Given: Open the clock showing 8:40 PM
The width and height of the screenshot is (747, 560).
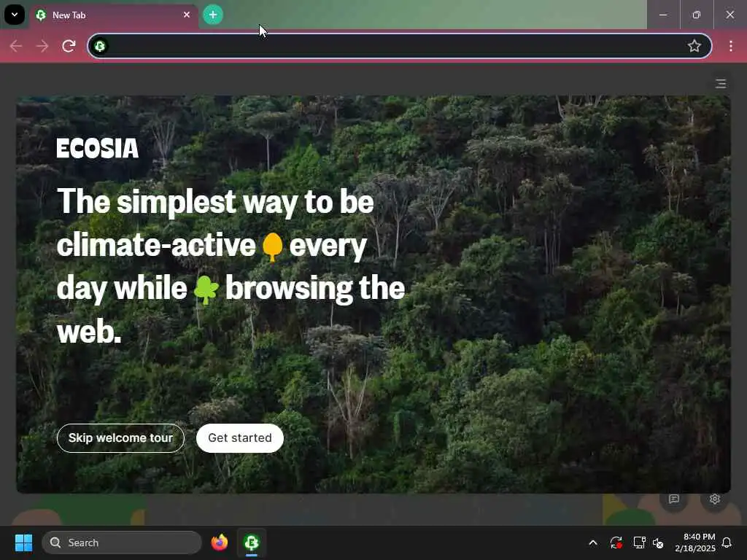Looking at the screenshot, I should tap(695, 542).
